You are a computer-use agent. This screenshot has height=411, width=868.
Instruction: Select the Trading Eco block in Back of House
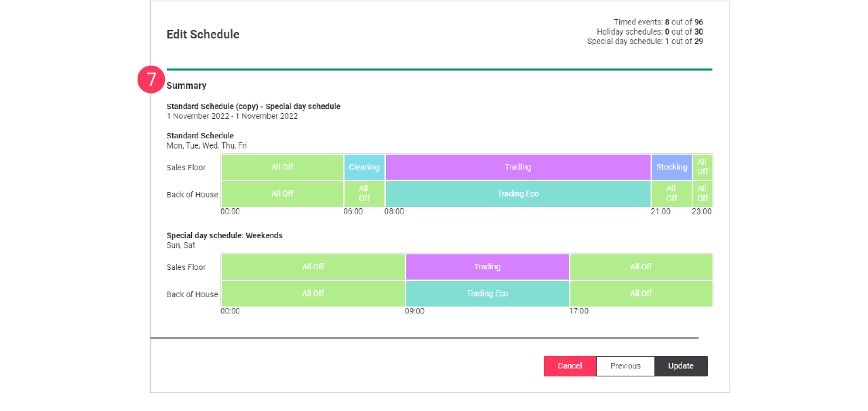point(517,193)
